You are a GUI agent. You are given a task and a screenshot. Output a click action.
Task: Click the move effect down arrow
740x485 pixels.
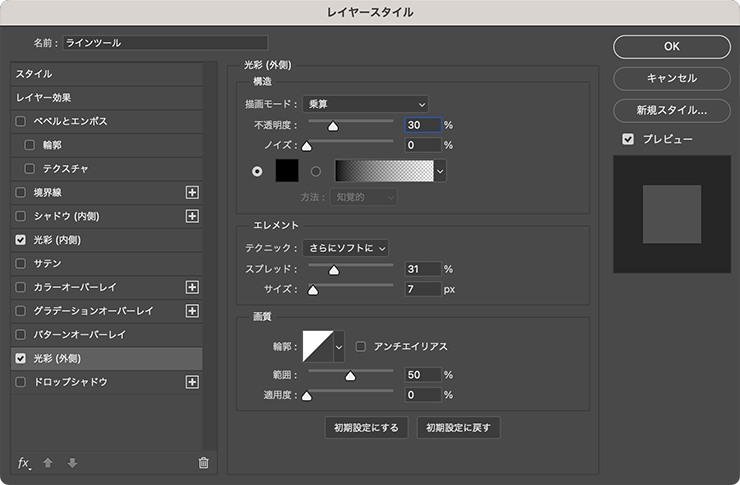click(x=72, y=463)
